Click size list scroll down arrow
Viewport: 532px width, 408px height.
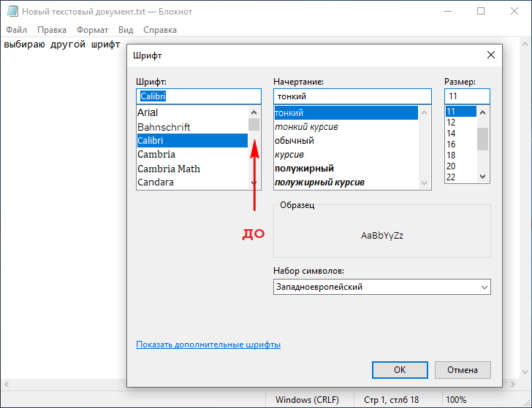pos(482,177)
